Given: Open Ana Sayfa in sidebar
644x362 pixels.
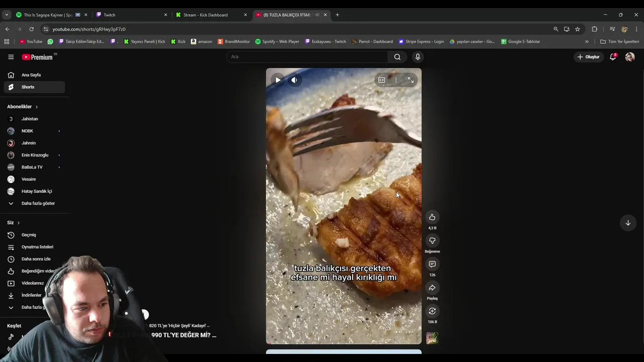Looking at the screenshot, I should click(x=34, y=75).
